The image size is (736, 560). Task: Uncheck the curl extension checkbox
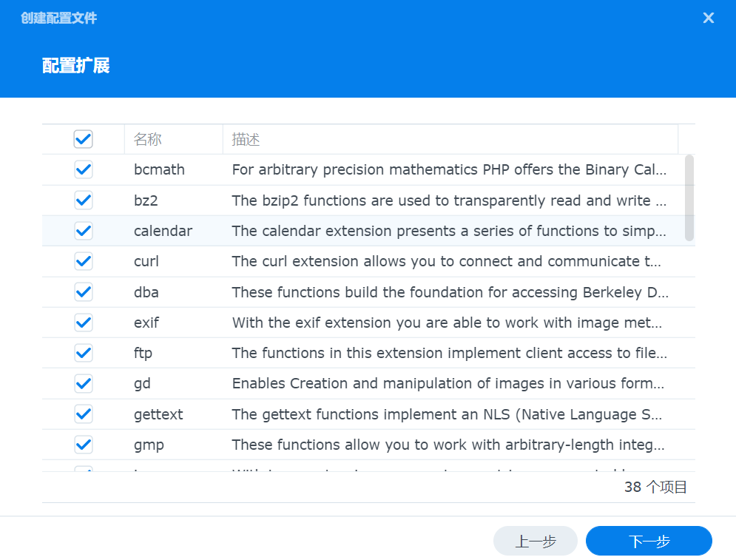tap(83, 261)
